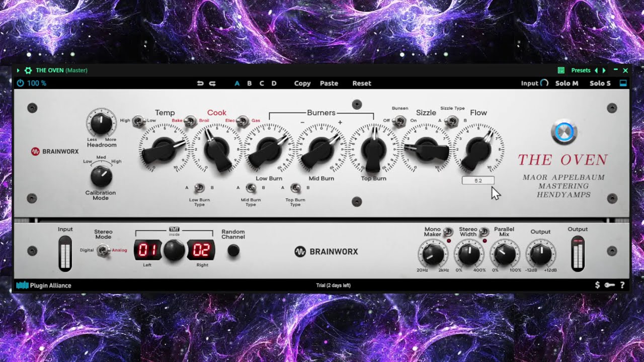
Task: Select settings bank B
Action: click(250, 83)
